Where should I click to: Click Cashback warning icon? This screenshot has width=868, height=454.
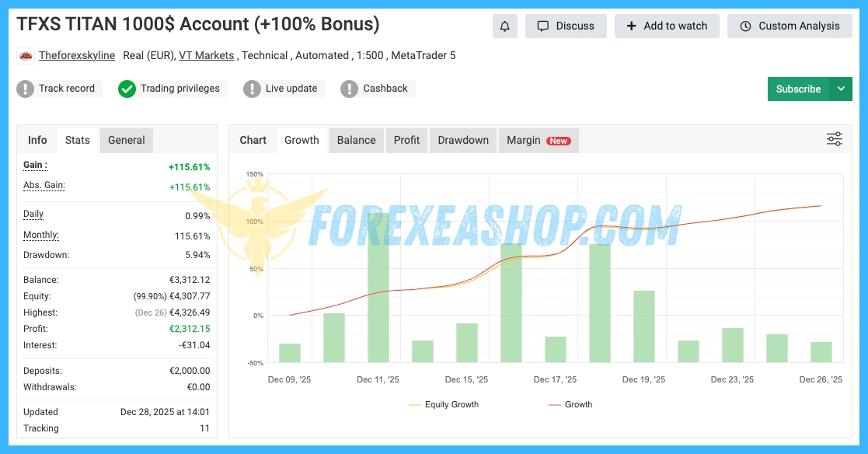coord(350,89)
